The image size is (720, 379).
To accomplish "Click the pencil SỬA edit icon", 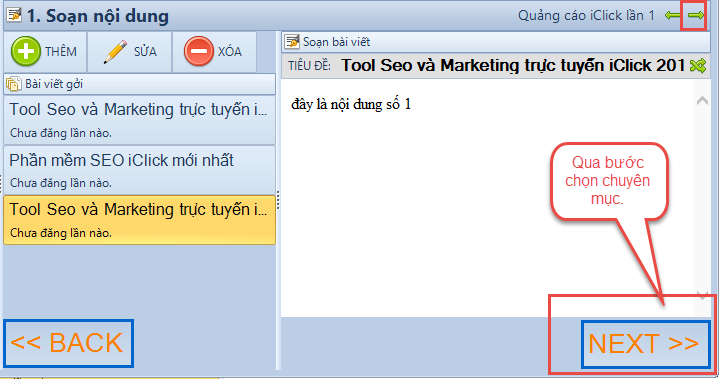I will (x=115, y=51).
